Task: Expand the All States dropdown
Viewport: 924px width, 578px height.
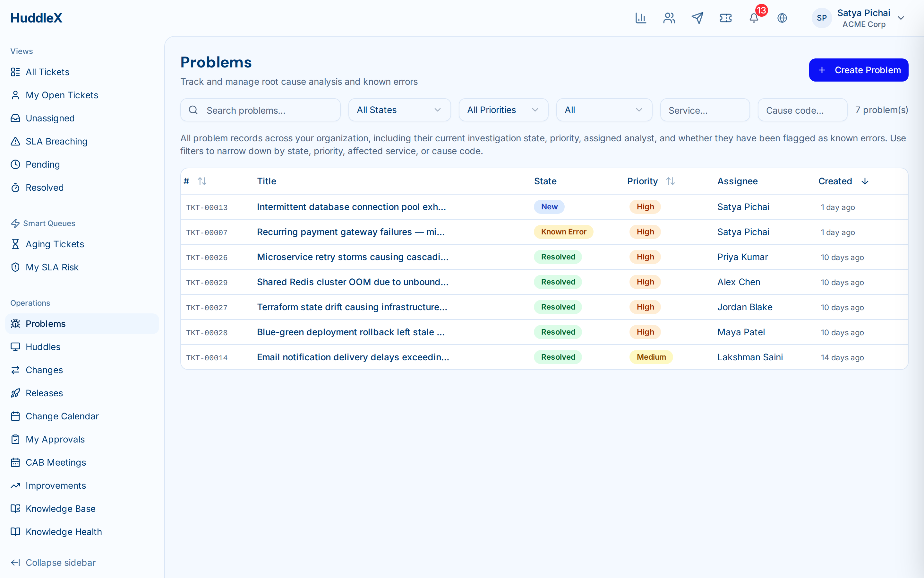Action: (x=399, y=110)
